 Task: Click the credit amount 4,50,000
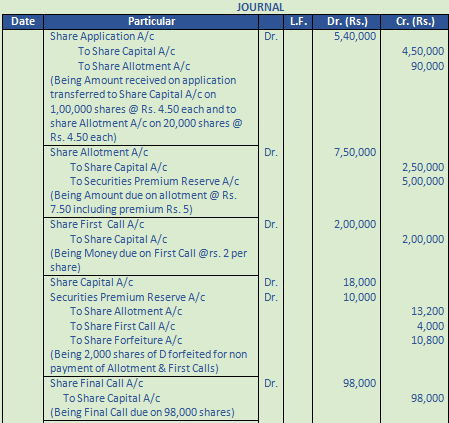pos(423,51)
